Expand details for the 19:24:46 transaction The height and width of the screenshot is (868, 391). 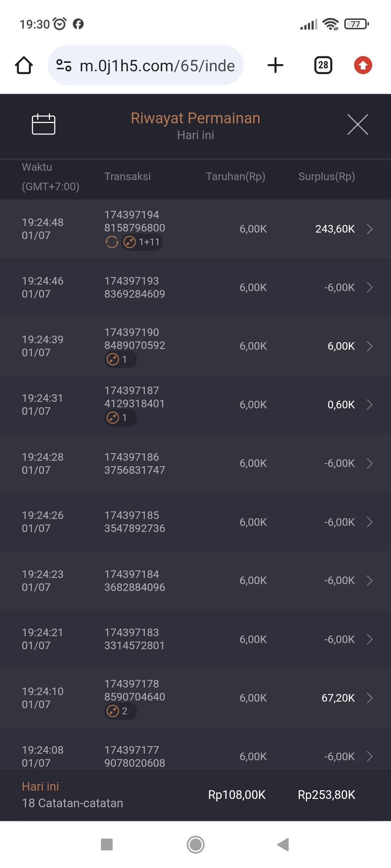pos(369,288)
